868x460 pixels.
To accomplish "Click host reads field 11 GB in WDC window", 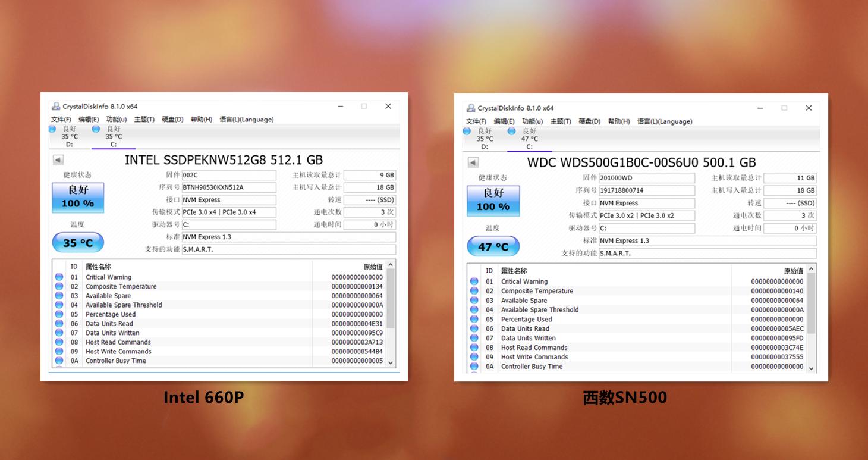I will [x=790, y=178].
